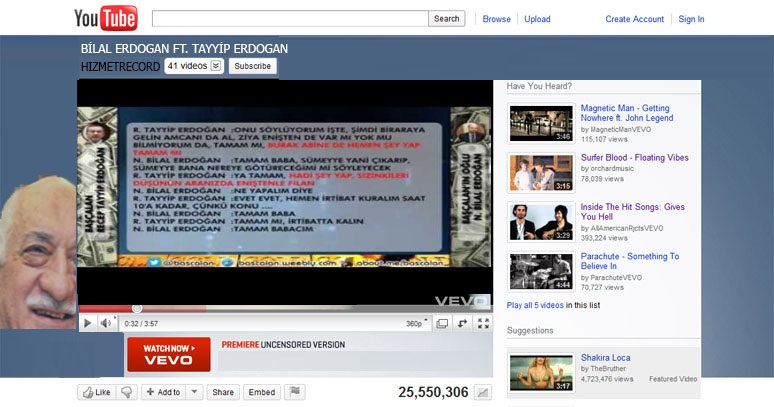This screenshot has height=407, width=774.
Task: Click Watch Now VEVO banner button
Action: pos(168,355)
